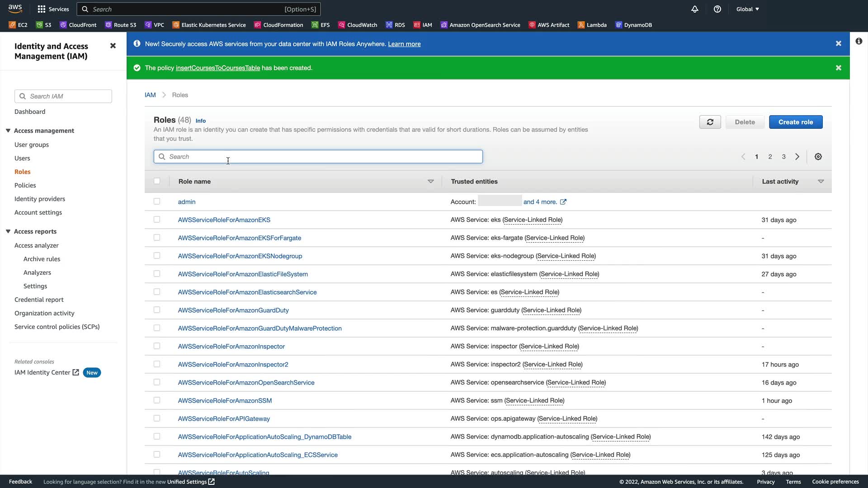Dismiss the green policy created banner
The height and width of the screenshot is (488, 868).
(838, 68)
